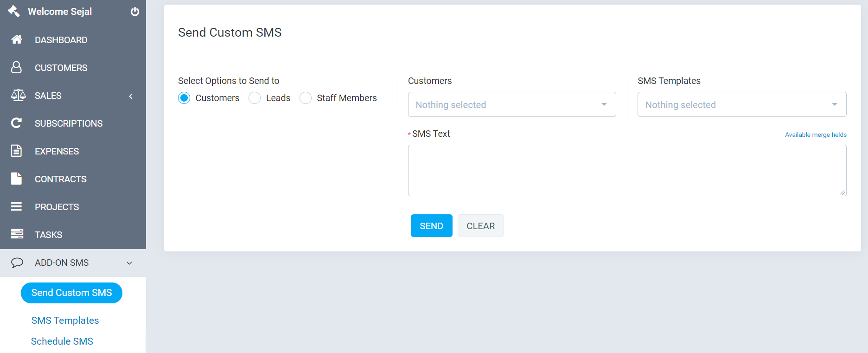This screenshot has width=868, height=353.
Task: Go to Schedule SMS submenu item
Action: tap(62, 341)
